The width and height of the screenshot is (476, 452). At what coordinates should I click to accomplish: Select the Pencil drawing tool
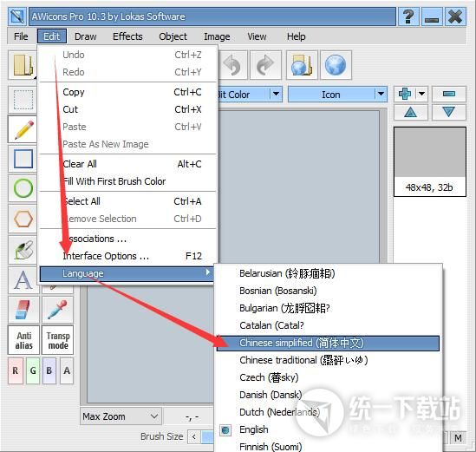23,129
